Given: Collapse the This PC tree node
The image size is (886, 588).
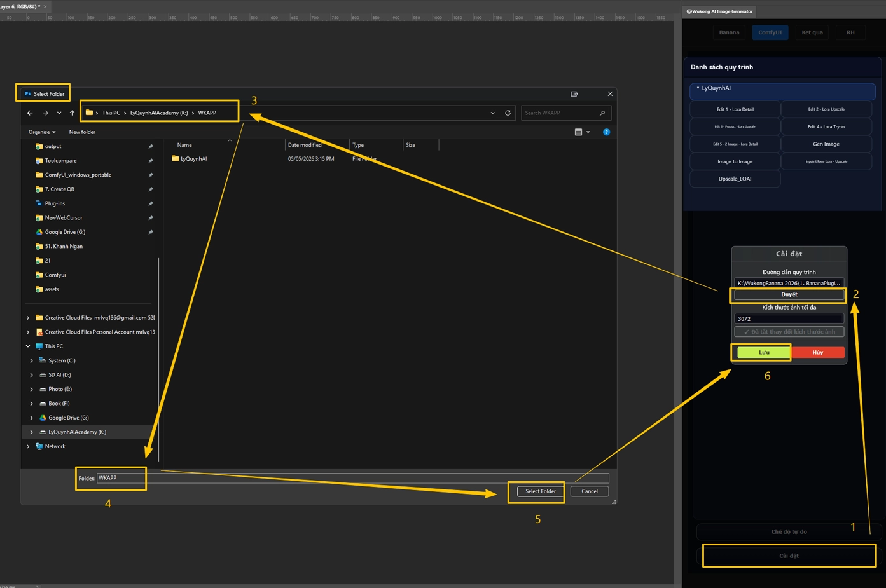Looking at the screenshot, I should 28,346.
